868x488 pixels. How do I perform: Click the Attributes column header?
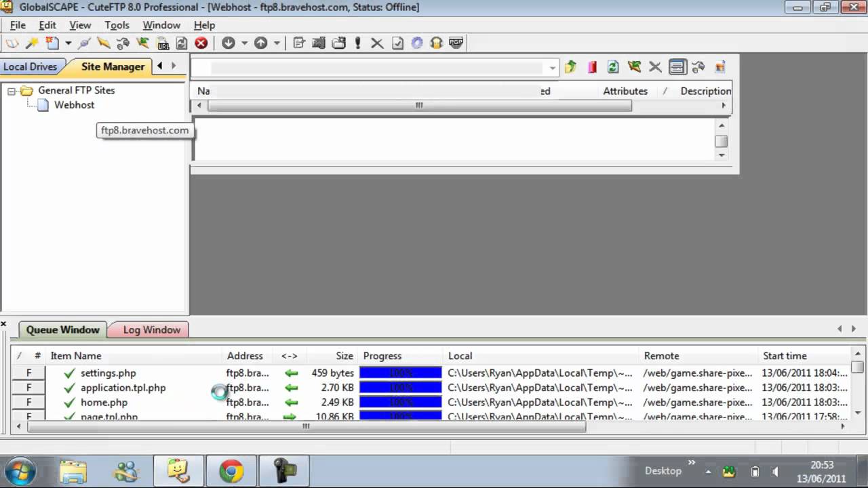(625, 91)
